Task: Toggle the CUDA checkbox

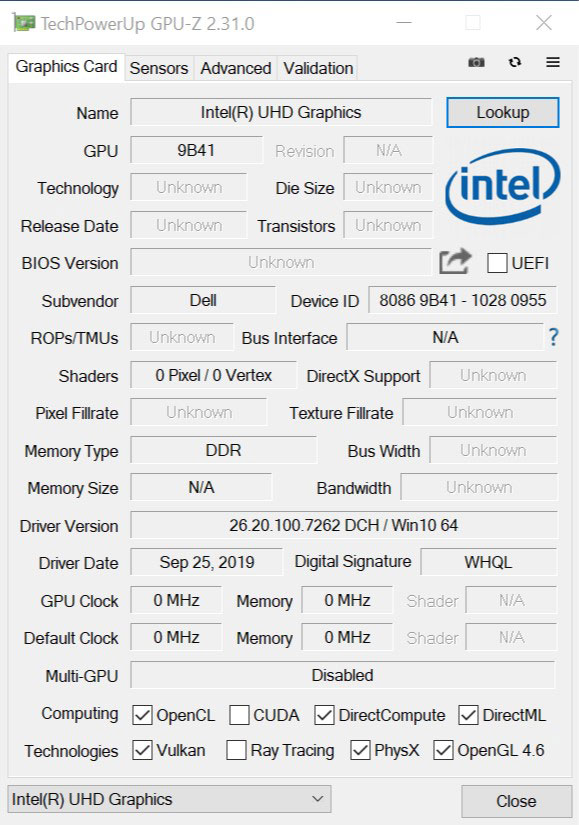Action: pos(239,715)
